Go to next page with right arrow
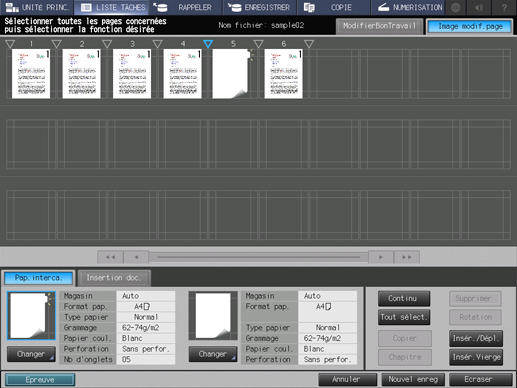 click(381, 257)
